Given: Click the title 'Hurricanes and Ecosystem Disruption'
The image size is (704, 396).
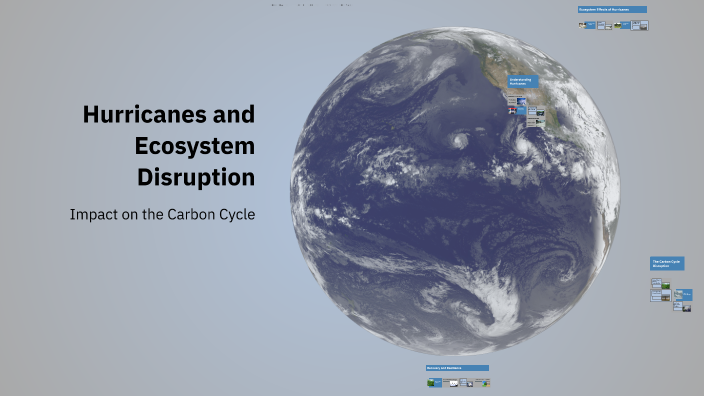Looking at the screenshot, I should (x=169, y=145).
